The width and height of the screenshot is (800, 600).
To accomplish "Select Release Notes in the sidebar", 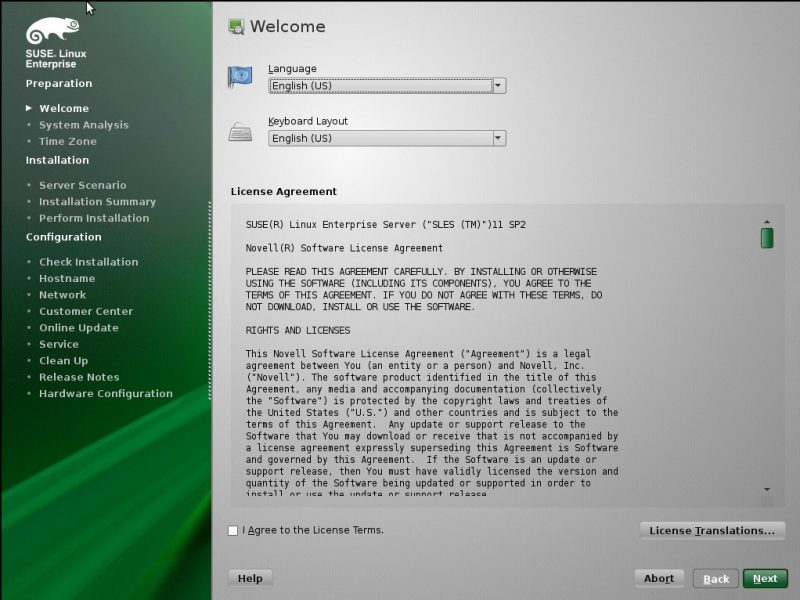I will pos(79,377).
